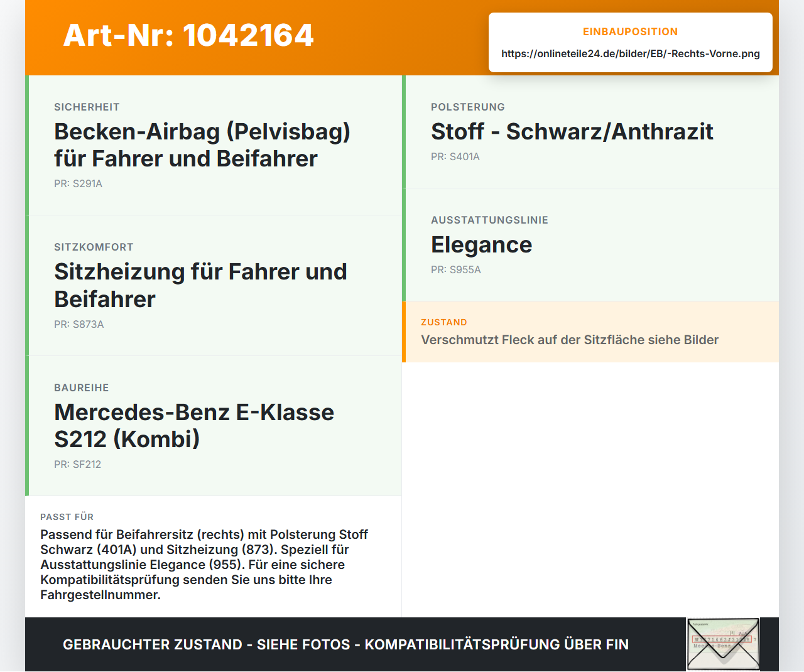Click Mercedes-Benz E-Klasse S212 (Kombi) heading
This screenshot has height=672, width=804.
click(194, 426)
